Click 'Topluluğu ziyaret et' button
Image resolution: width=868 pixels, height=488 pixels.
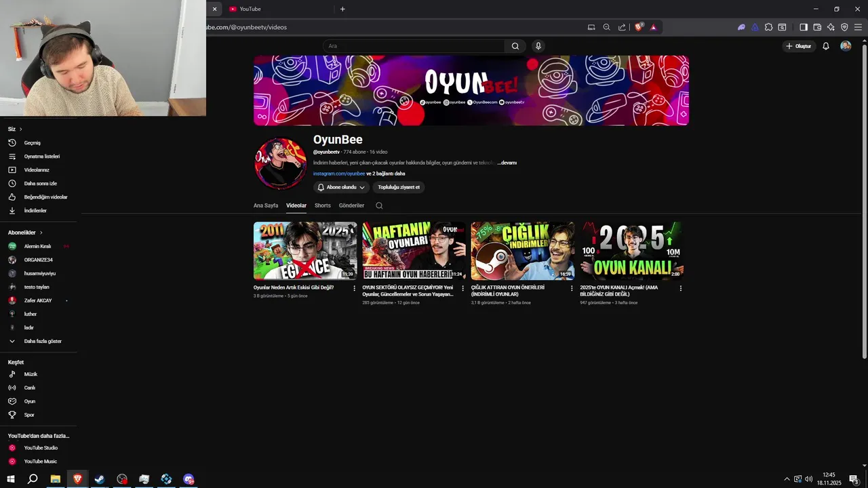pyautogui.click(x=399, y=187)
